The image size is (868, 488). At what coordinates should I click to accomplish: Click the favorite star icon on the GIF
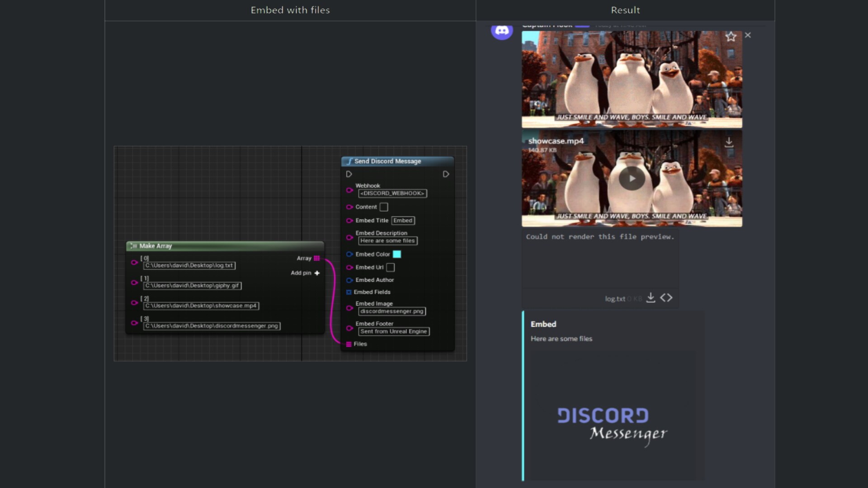coord(731,36)
